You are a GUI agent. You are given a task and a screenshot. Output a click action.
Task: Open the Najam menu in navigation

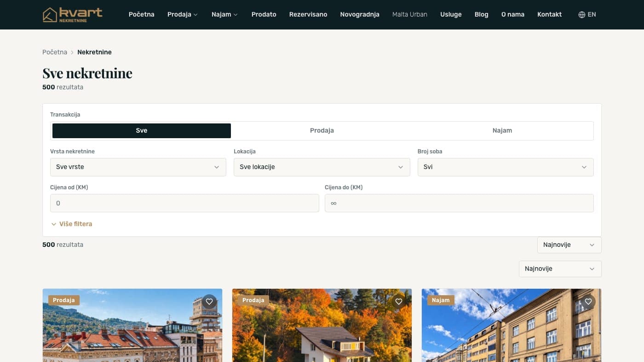click(x=225, y=15)
